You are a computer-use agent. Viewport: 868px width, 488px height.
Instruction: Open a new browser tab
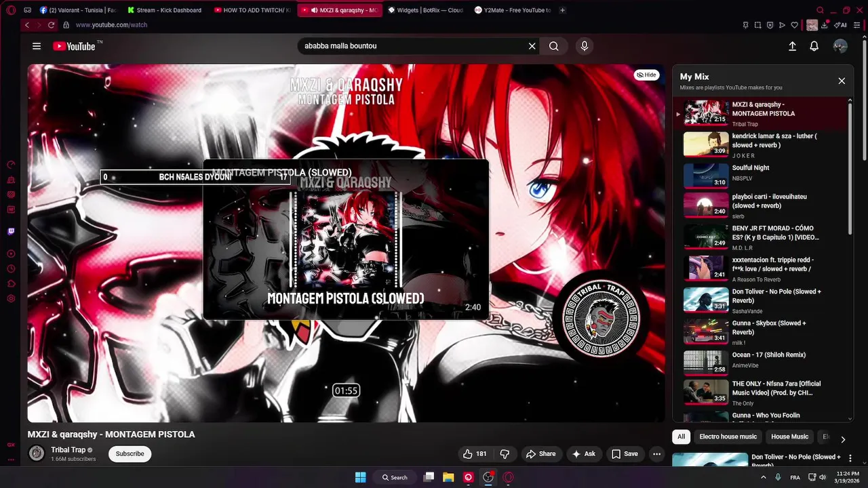pyautogui.click(x=563, y=10)
